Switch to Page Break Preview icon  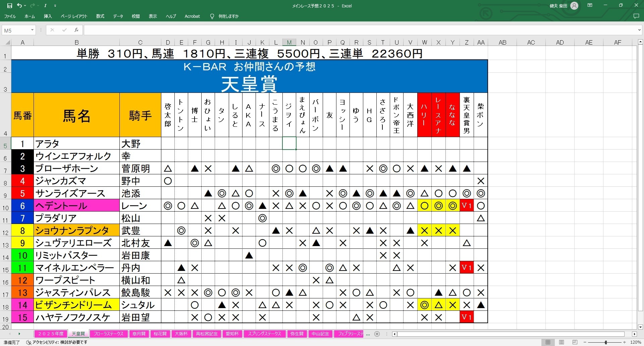[575, 342]
